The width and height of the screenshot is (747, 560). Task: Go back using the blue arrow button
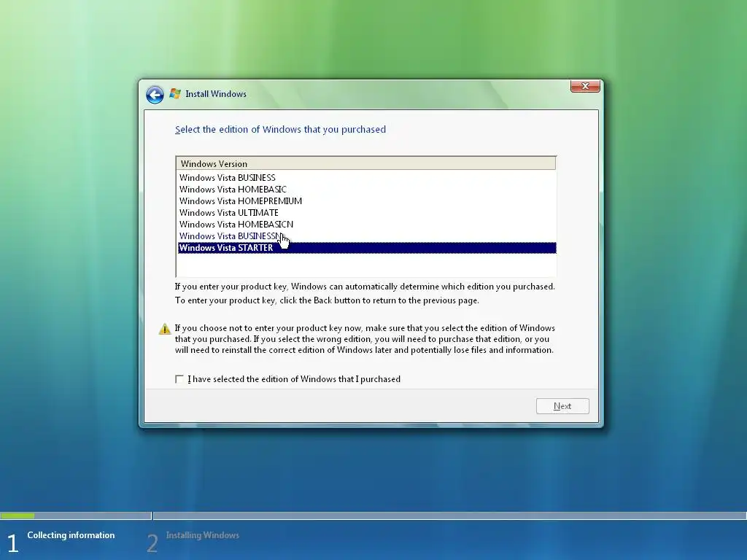(x=155, y=95)
